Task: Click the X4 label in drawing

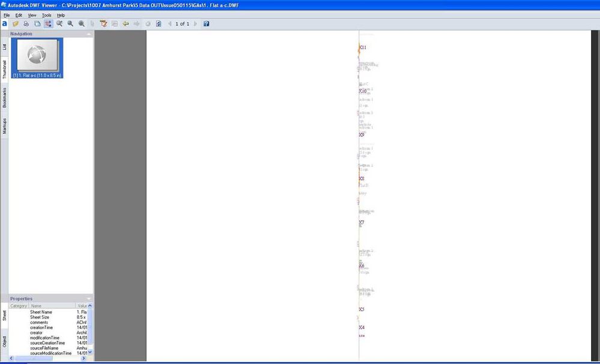Action: [x=362, y=327]
